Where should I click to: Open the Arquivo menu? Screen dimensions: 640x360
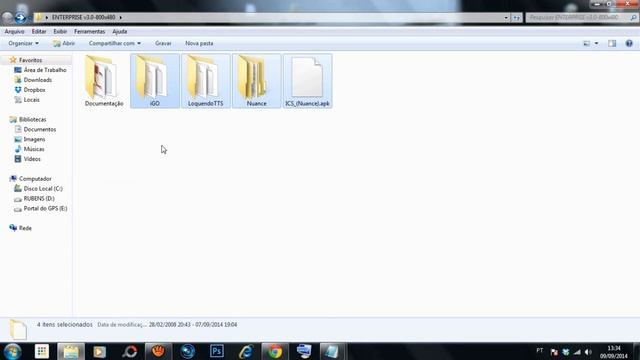(14, 31)
